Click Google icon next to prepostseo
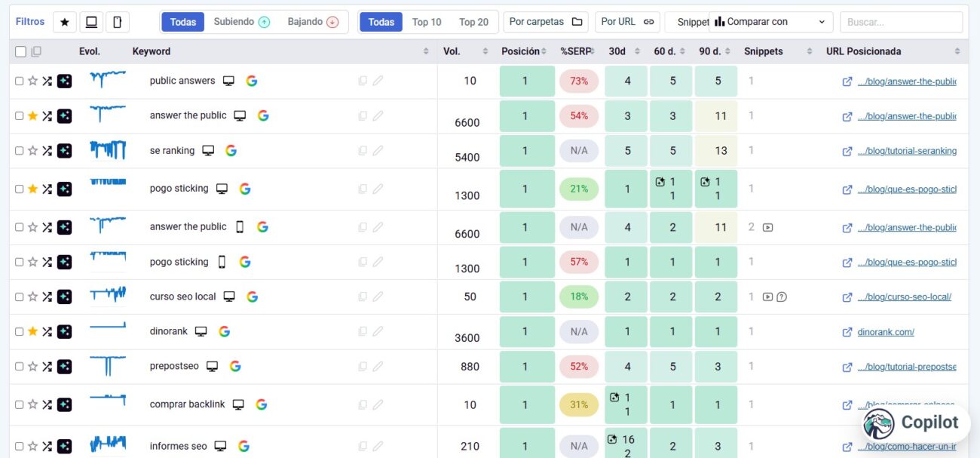 [235, 366]
